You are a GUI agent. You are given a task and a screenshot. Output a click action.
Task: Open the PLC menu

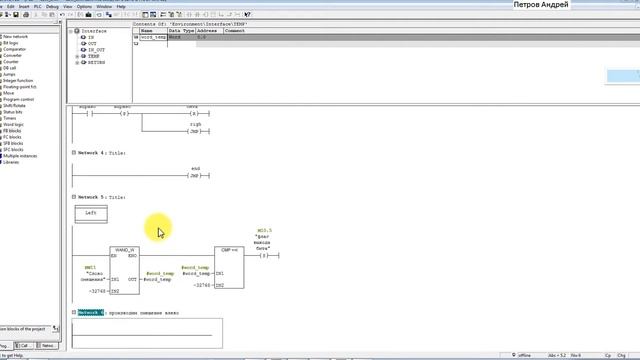(x=37, y=7)
